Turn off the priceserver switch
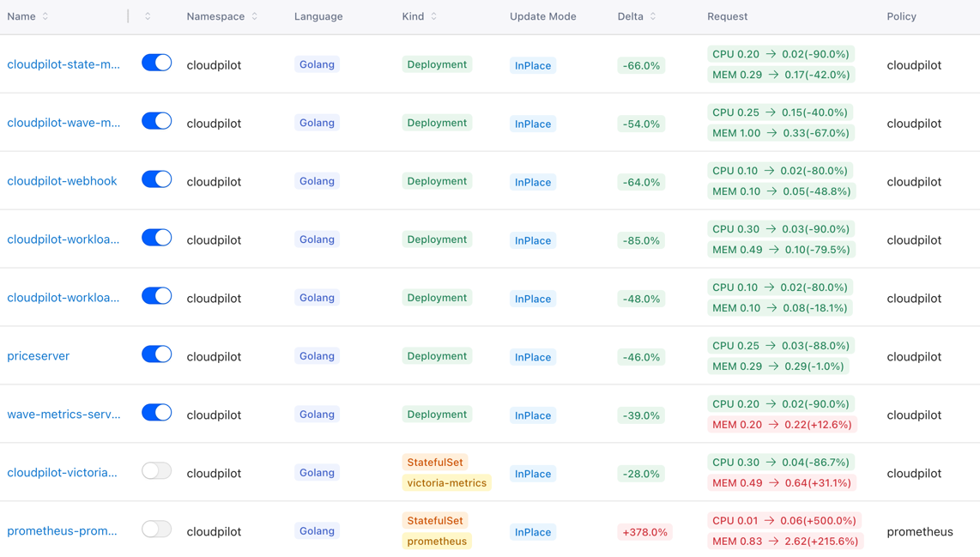 pos(156,354)
